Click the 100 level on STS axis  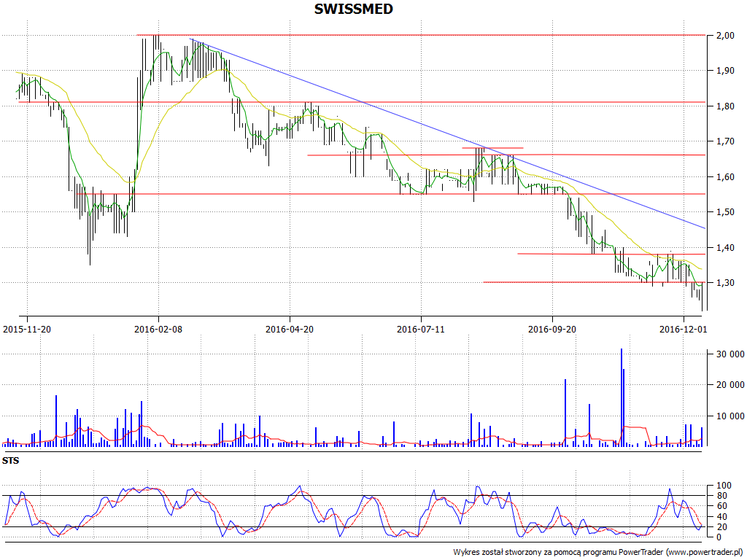tap(724, 486)
